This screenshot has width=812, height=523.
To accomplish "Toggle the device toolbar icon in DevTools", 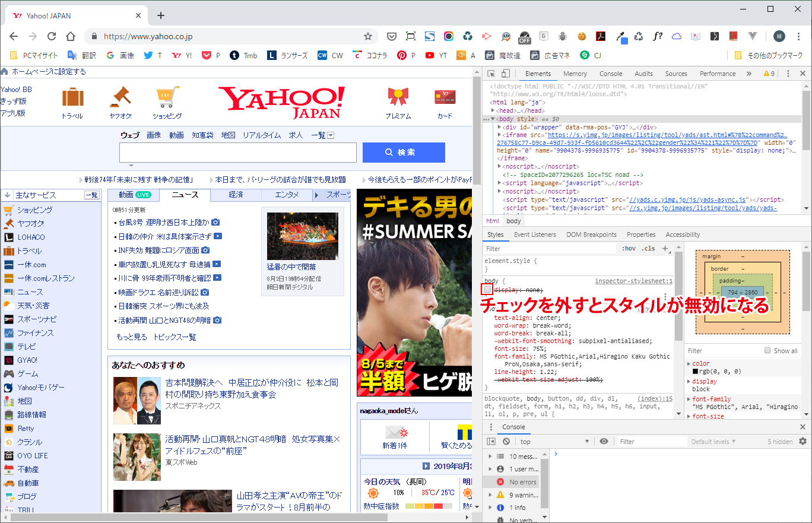I will (505, 74).
